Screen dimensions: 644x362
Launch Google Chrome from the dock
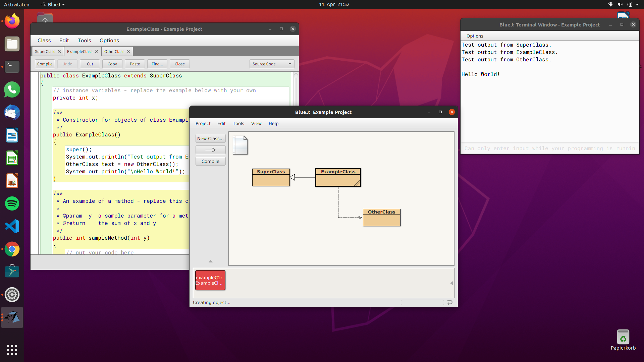(x=12, y=249)
